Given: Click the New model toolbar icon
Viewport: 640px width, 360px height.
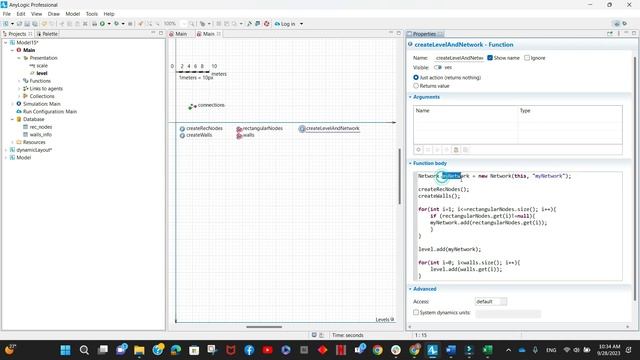Looking at the screenshot, I should pos(6,24).
